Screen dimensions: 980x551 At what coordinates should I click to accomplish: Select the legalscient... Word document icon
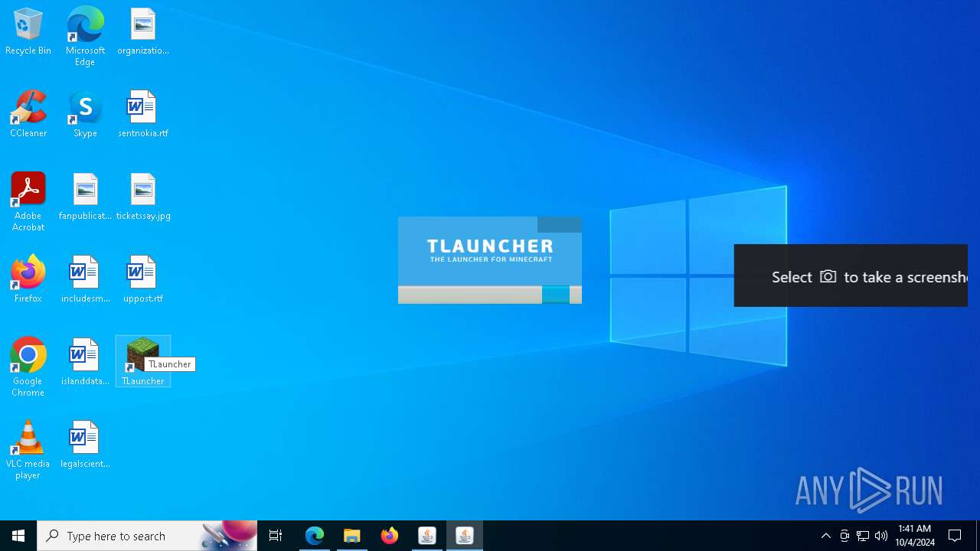coord(85,445)
